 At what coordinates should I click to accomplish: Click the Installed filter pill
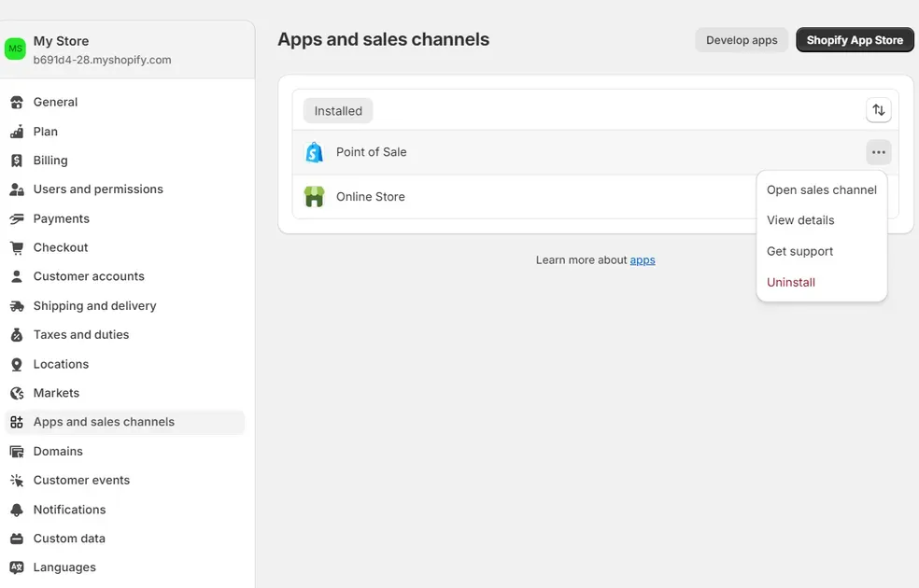tap(337, 110)
